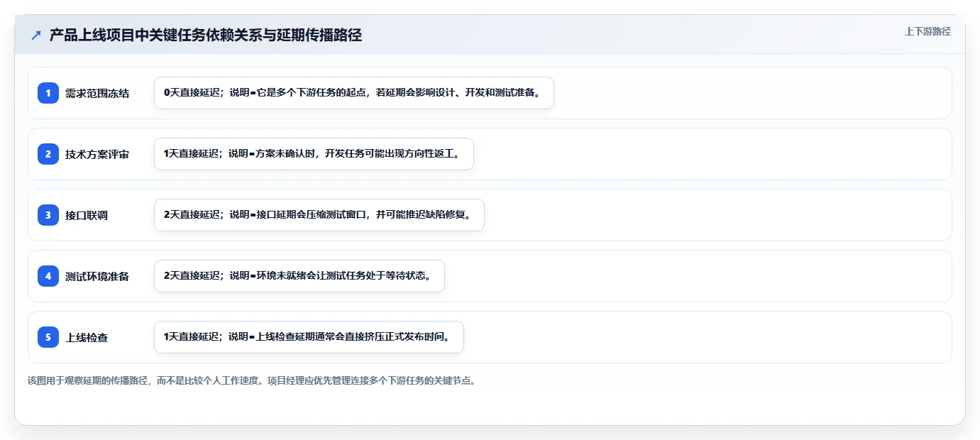Click the 接口联调 task name
Image resolution: width=980 pixels, height=440 pixels.
pos(87,215)
